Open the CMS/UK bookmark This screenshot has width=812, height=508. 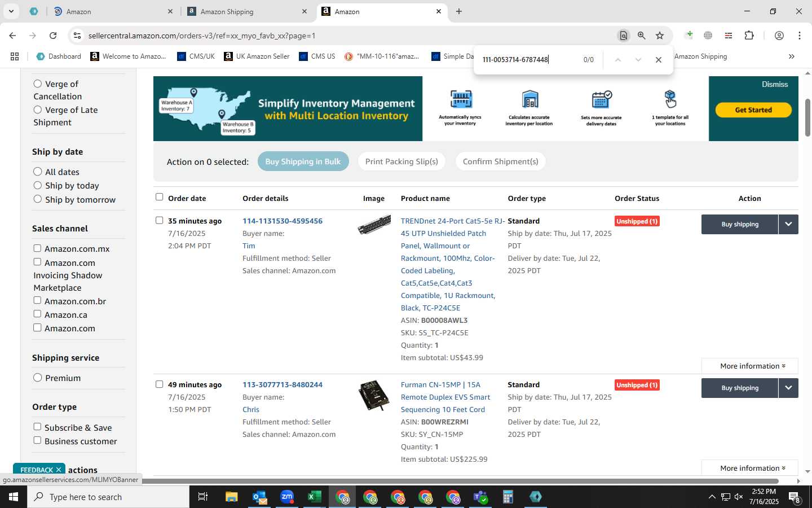[196, 56]
